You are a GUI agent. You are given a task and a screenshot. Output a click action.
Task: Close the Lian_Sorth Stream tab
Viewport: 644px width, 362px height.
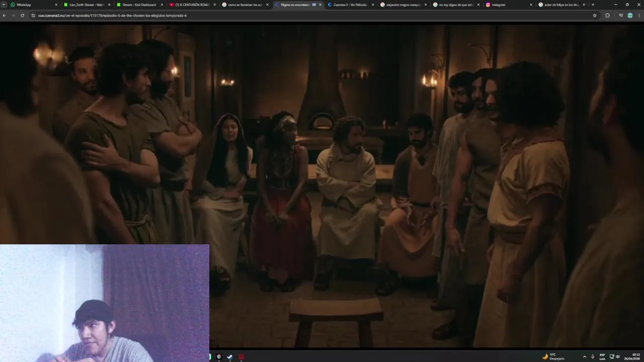(x=109, y=5)
